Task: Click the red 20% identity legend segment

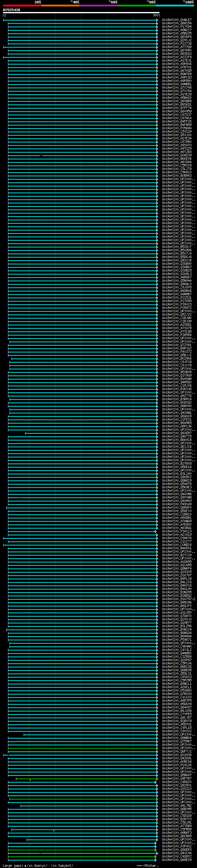Action: click(x=22, y=6)
